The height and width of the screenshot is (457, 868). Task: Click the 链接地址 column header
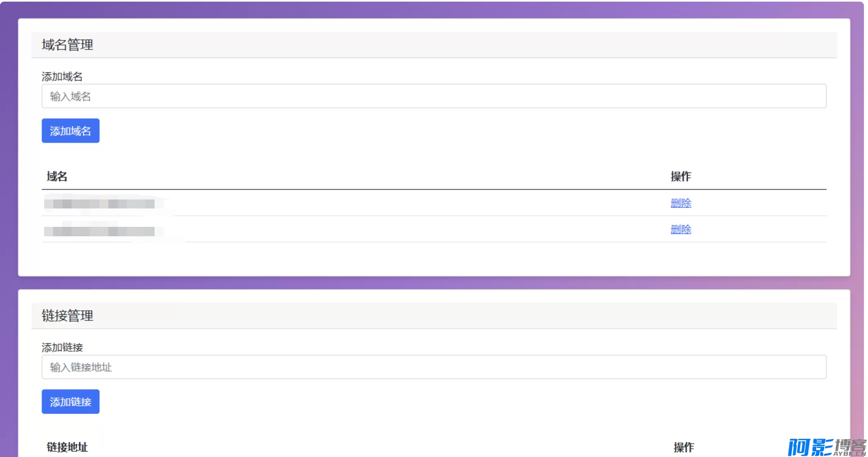click(x=67, y=447)
